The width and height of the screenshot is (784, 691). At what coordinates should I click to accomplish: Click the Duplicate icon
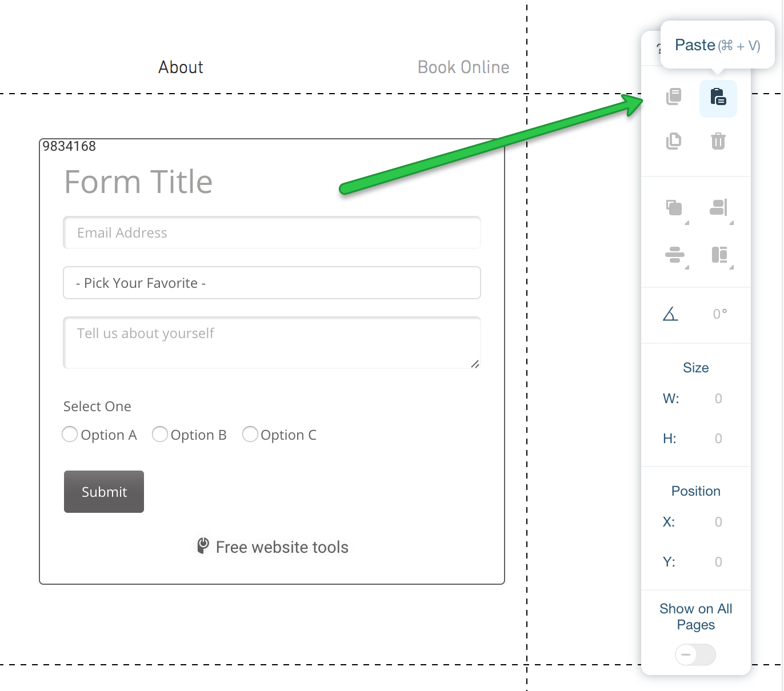[x=674, y=141]
